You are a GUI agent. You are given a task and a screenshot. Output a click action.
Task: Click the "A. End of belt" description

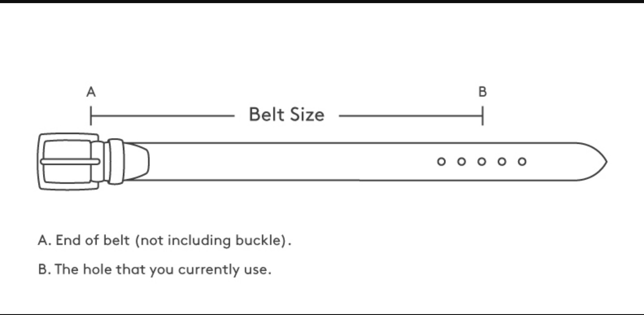click(x=165, y=240)
